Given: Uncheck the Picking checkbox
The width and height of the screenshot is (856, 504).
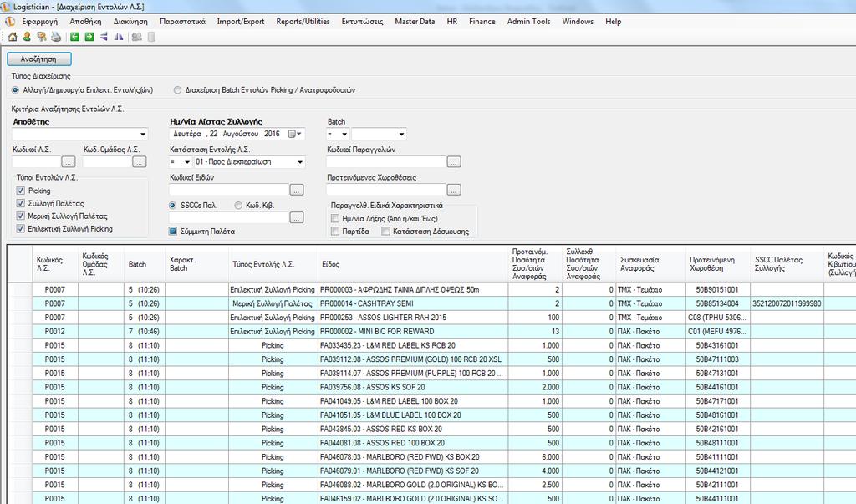Looking at the screenshot, I should pos(21,191).
